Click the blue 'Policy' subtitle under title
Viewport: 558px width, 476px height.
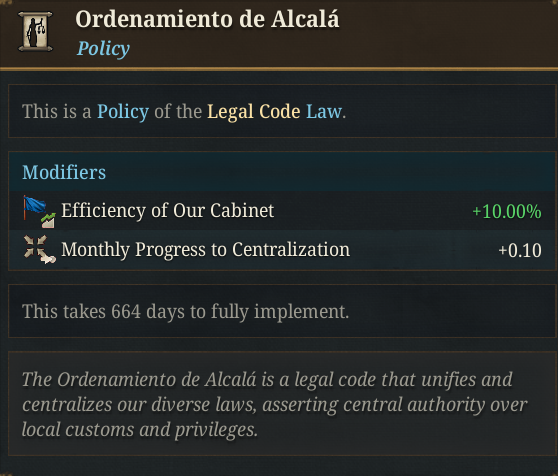coord(103,48)
